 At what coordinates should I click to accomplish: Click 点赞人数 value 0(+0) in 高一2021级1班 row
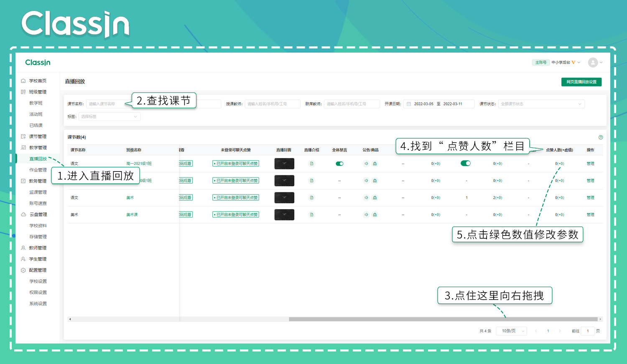coord(560,164)
